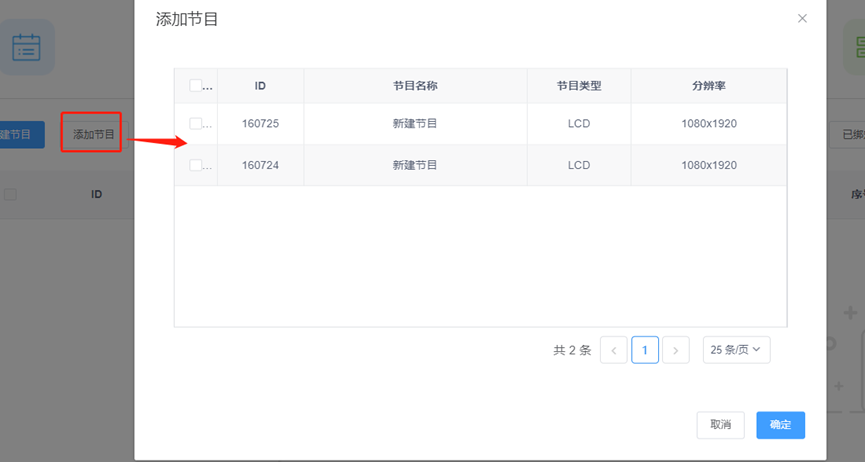
Task: Select the 新建节目 name in row 160725
Action: (415, 124)
